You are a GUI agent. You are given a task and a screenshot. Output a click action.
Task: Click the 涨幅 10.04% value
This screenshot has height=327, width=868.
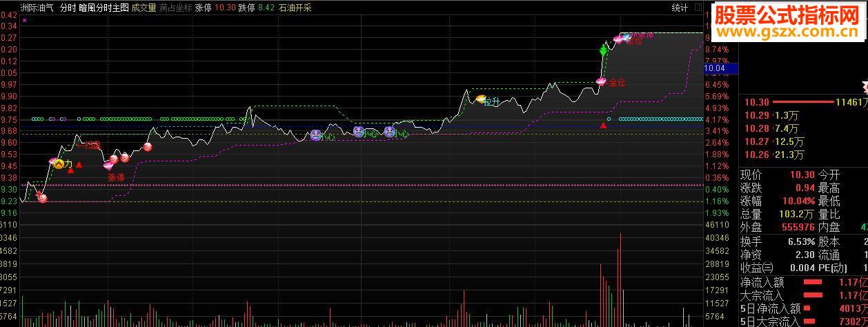pyautogui.click(x=798, y=201)
